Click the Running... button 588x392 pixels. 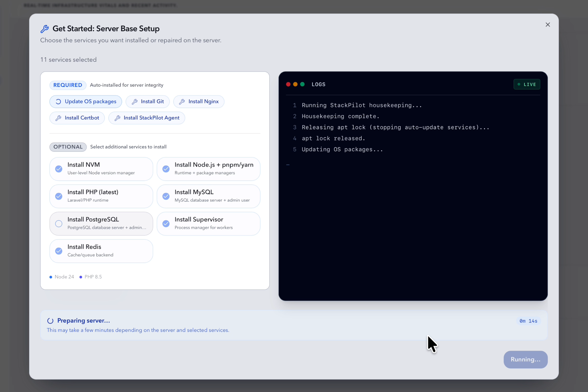[525, 359]
